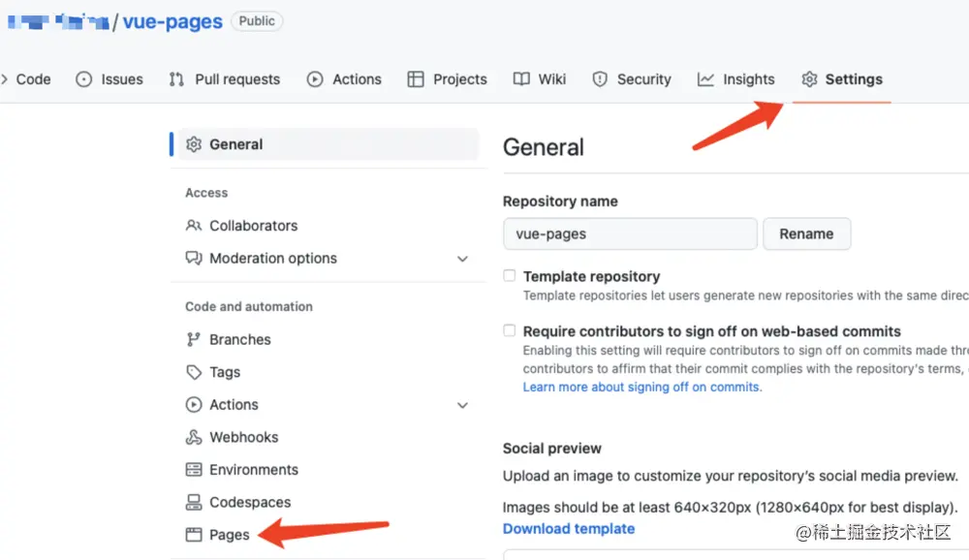This screenshot has height=560, width=969.
Task: Check Require contributors to sign off
Action: click(509, 330)
